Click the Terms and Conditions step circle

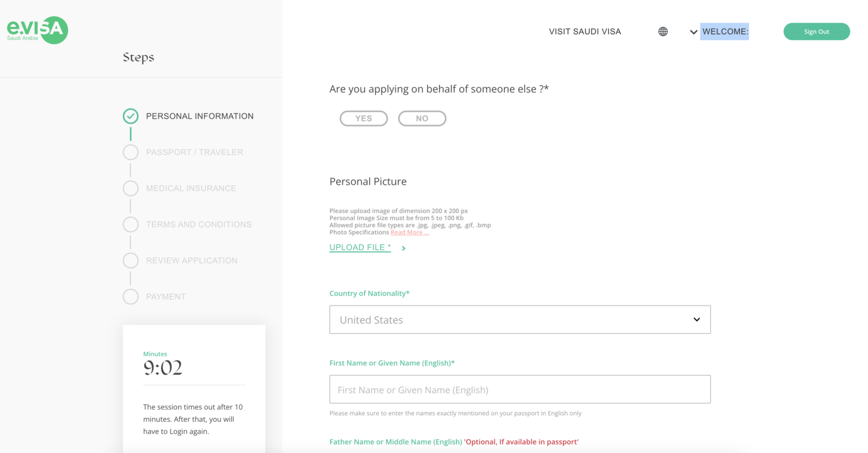(x=131, y=225)
